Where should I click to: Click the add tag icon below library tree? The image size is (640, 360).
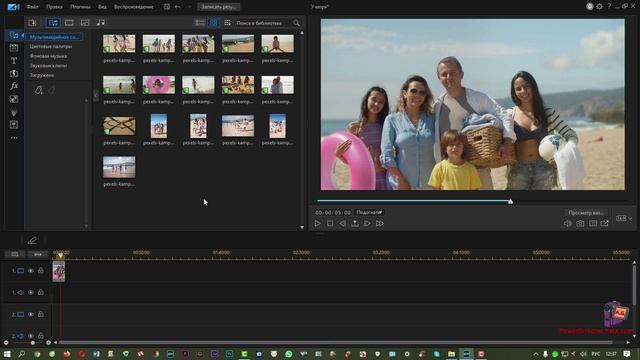pos(38,90)
